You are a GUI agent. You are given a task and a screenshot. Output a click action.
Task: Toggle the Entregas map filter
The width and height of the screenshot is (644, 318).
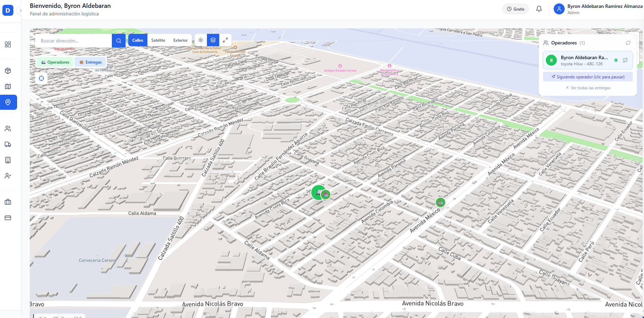point(91,62)
